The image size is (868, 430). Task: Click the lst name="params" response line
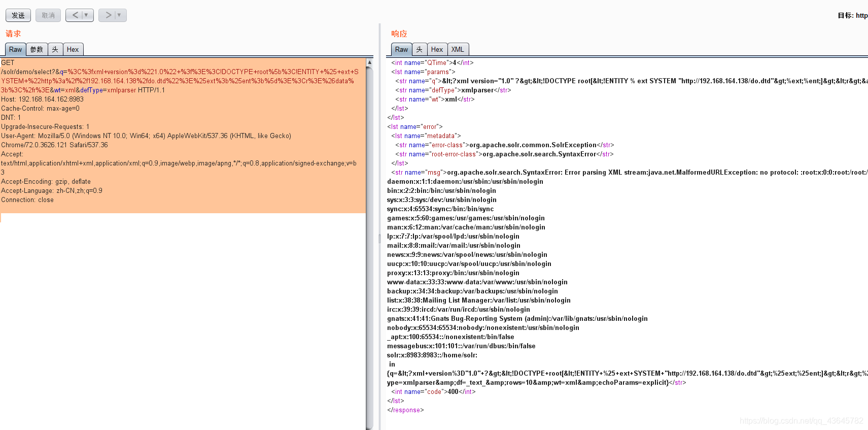pyautogui.click(x=423, y=72)
